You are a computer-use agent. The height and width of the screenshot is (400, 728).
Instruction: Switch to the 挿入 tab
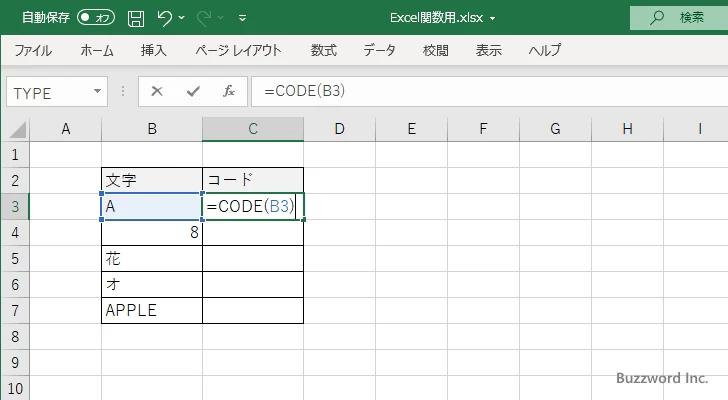[154, 50]
